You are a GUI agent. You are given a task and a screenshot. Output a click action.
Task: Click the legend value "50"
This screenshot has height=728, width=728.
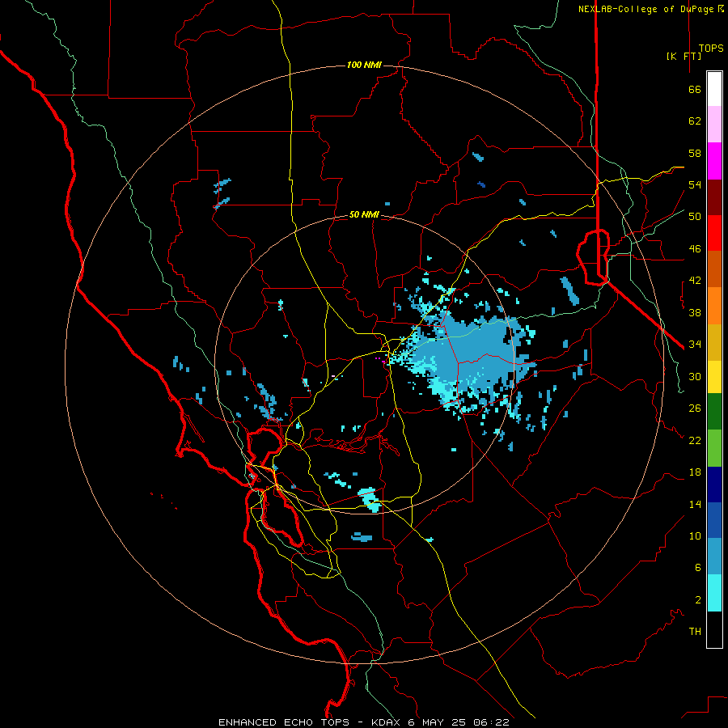pos(695,217)
